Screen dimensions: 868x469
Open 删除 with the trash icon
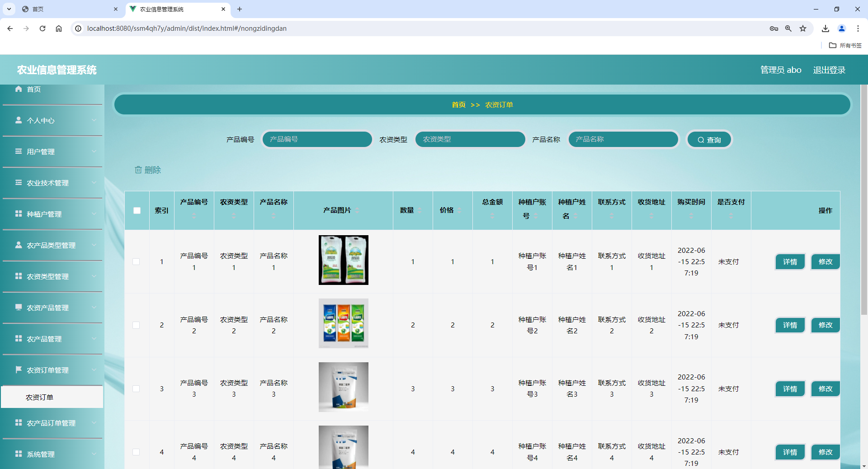(x=139, y=170)
